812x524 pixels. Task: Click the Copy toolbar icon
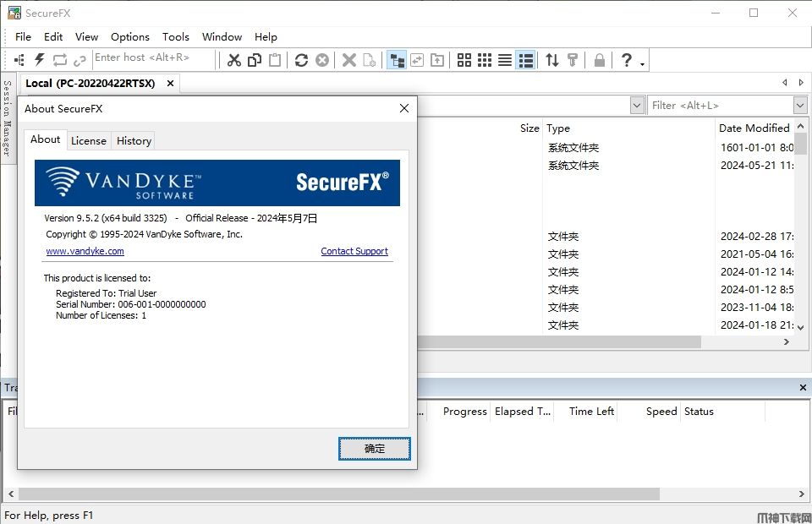[255, 60]
